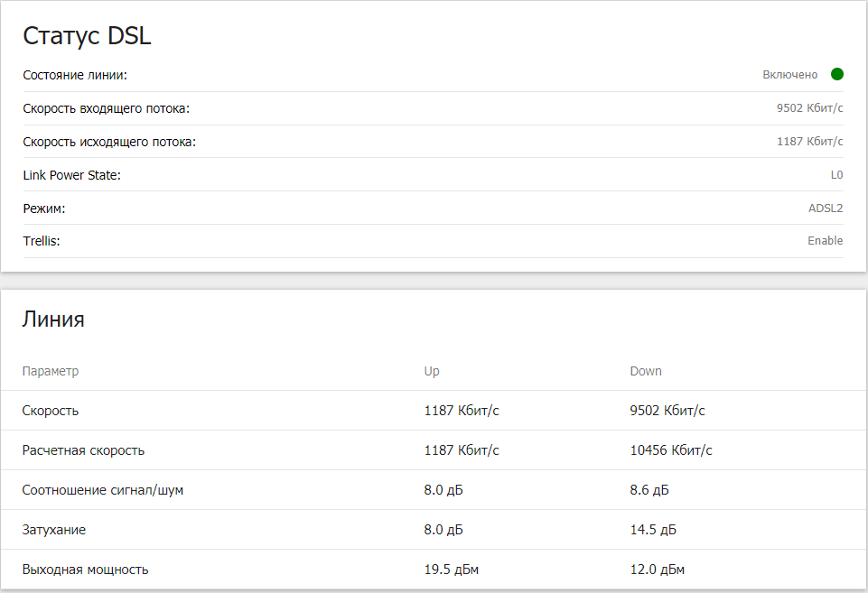Click the ADSL2 mode value
868x593 pixels.
coord(826,208)
